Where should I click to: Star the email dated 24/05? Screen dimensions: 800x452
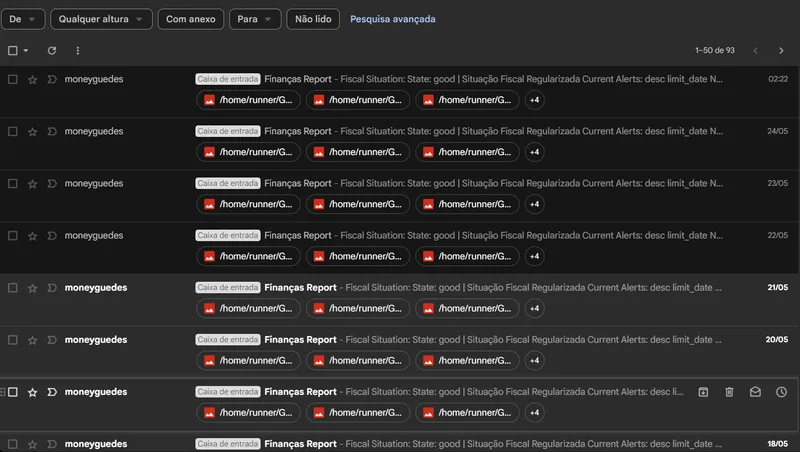[x=33, y=132]
